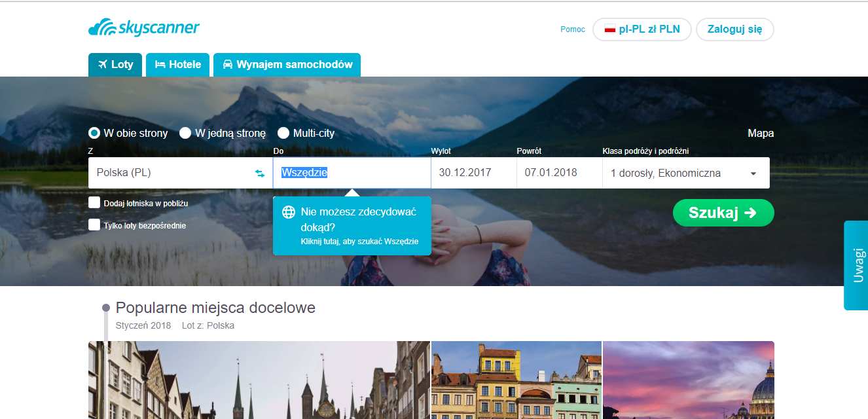The width and height of the screenshot is (868, 419).
Task: Tick 'Tylko loty bezpośrednie' checkbox
Action: 94,225
